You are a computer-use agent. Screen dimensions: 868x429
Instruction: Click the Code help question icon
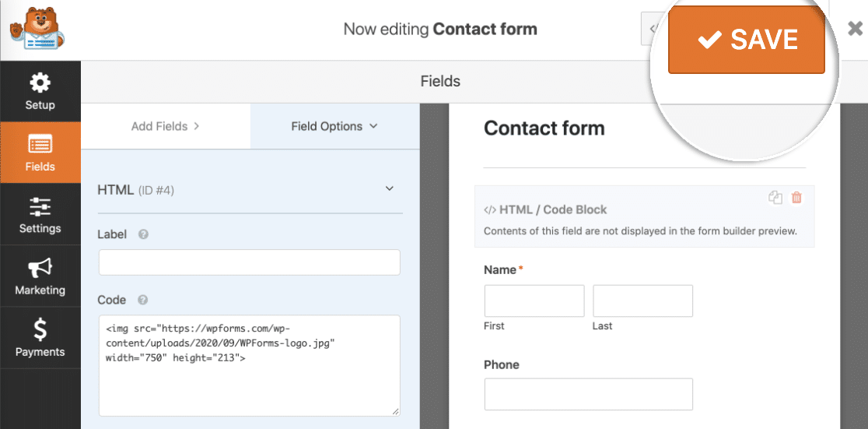coord(142,300)
